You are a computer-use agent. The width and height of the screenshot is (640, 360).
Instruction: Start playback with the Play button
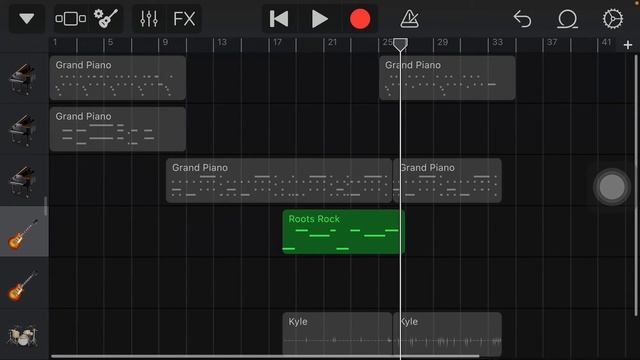[320, 19]
